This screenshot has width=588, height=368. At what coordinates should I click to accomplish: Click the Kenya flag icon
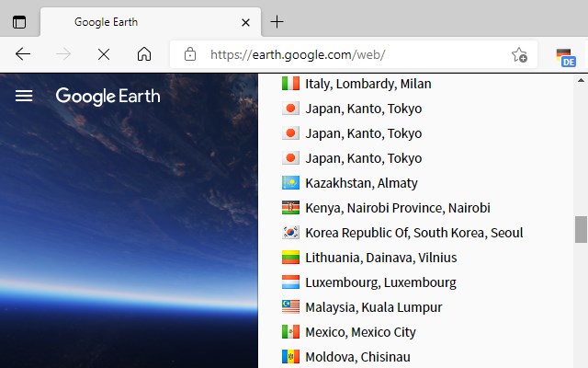[290, 208]
